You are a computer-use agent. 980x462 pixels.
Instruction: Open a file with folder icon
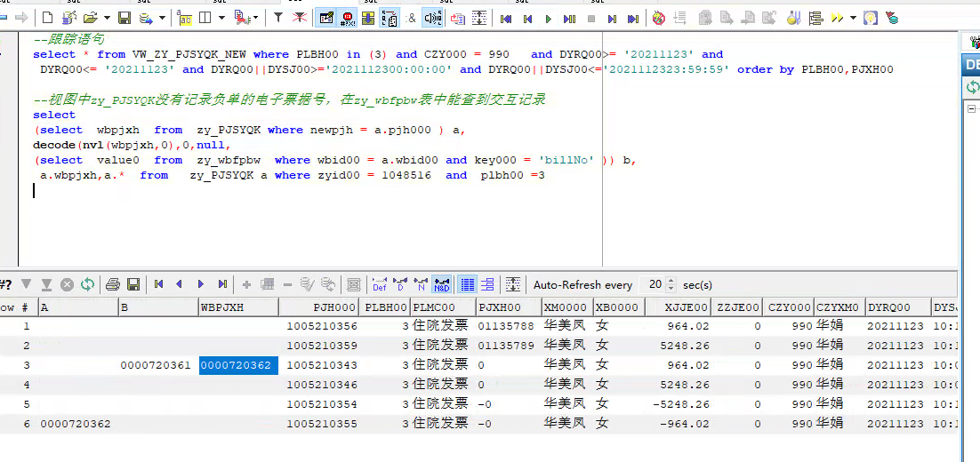[x=91, y=18]
